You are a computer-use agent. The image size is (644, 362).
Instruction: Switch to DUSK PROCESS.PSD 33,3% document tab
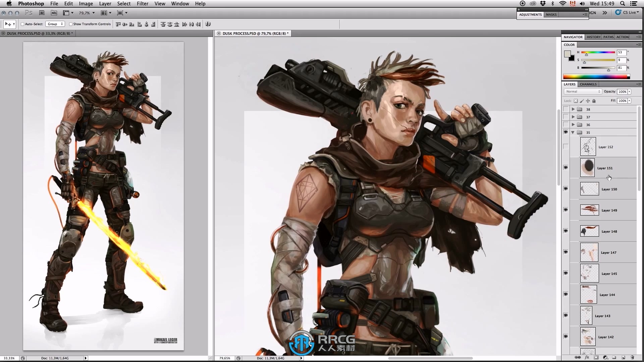click(x=40, y=34)
